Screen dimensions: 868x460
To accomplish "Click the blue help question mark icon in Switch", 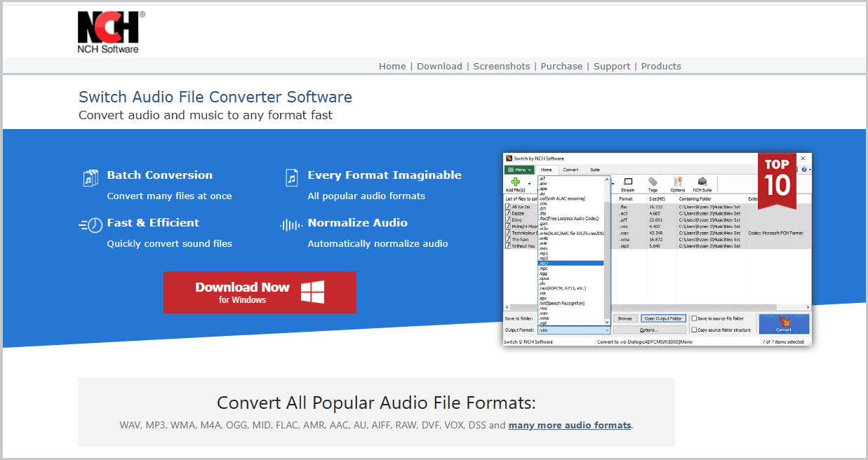I will click(803, 170).
